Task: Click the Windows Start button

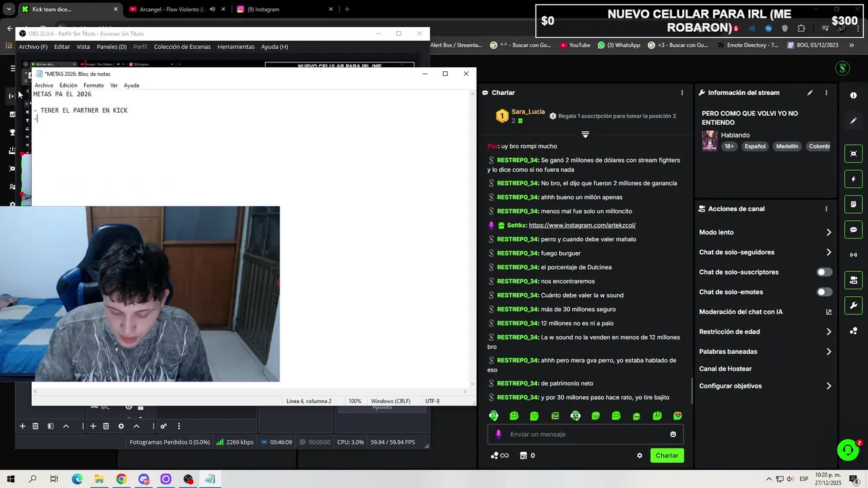Action: (x=11, y=479)
